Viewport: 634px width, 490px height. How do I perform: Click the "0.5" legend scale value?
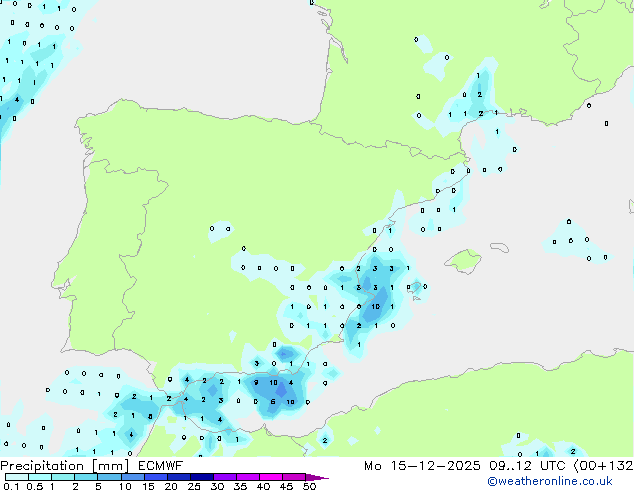[35, 486]
